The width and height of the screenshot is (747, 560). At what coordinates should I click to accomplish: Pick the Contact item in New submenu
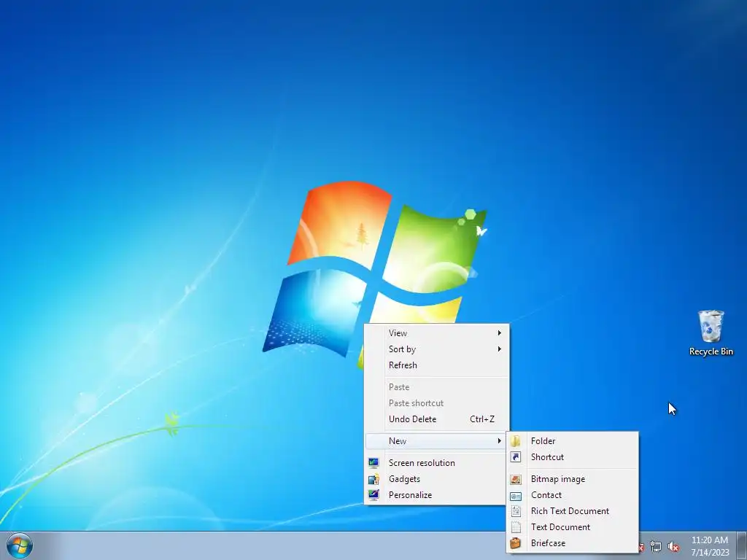point(572,495)
